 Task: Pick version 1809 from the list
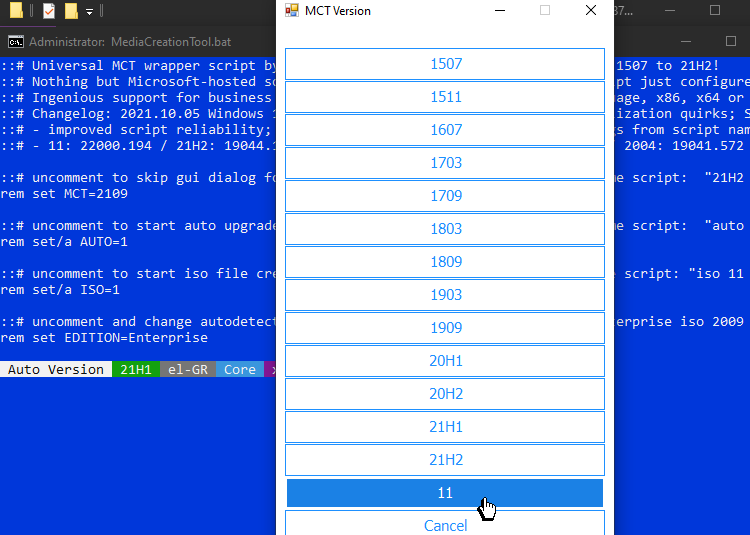tap(445, 262)
